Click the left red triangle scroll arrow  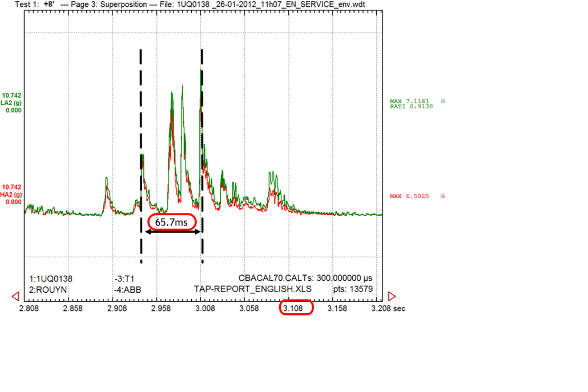tap(15, 297)
